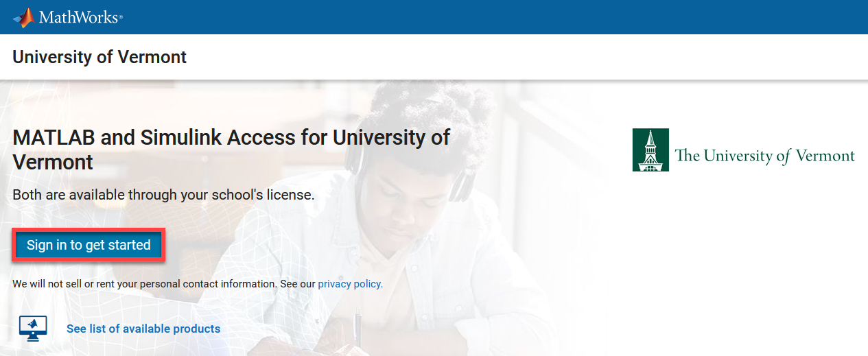Click the school's license availability sentence
The image size is (868, 356).
163,195
